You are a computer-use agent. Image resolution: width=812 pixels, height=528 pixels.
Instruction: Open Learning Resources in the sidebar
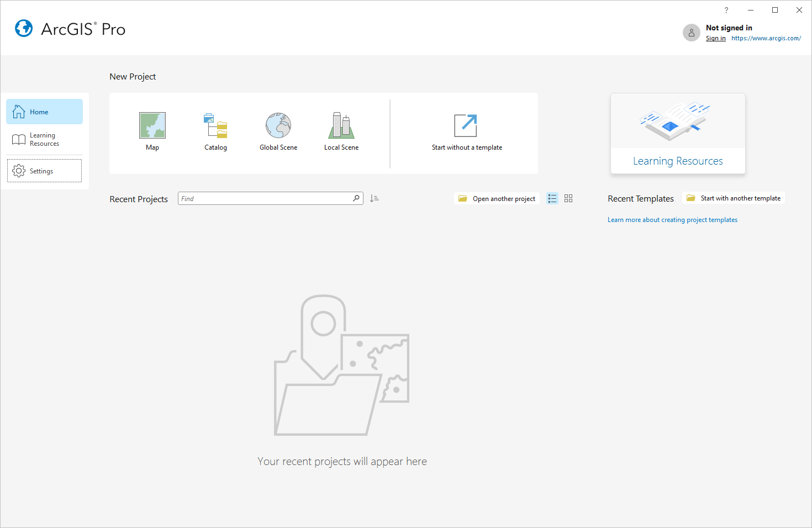pyautogui.click(x=44, y=139)
